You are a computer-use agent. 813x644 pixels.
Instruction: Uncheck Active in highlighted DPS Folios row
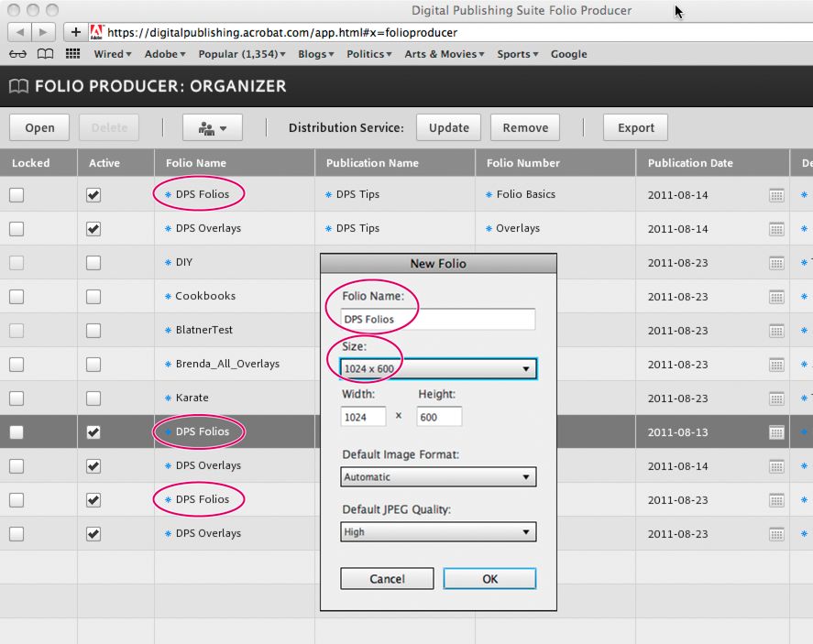point(93,432)
